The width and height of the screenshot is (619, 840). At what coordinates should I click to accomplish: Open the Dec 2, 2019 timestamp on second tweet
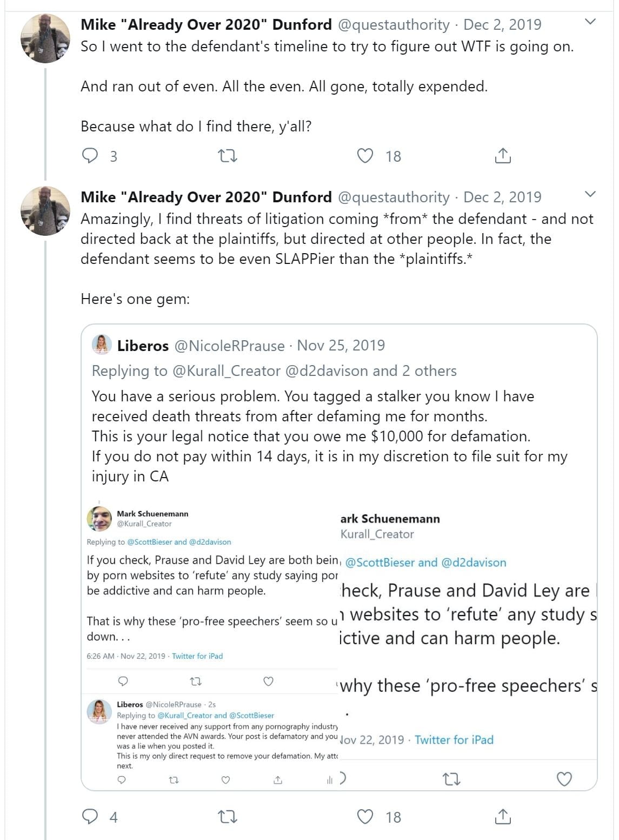click(x=502, y=197)
